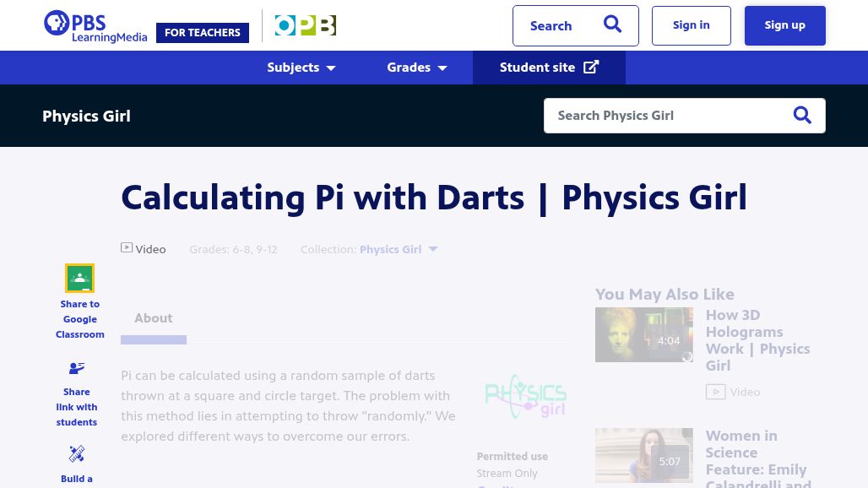Open the hologram video thumbnail
Viewport: 868px width, 488px height.
(x=643, y=334)
